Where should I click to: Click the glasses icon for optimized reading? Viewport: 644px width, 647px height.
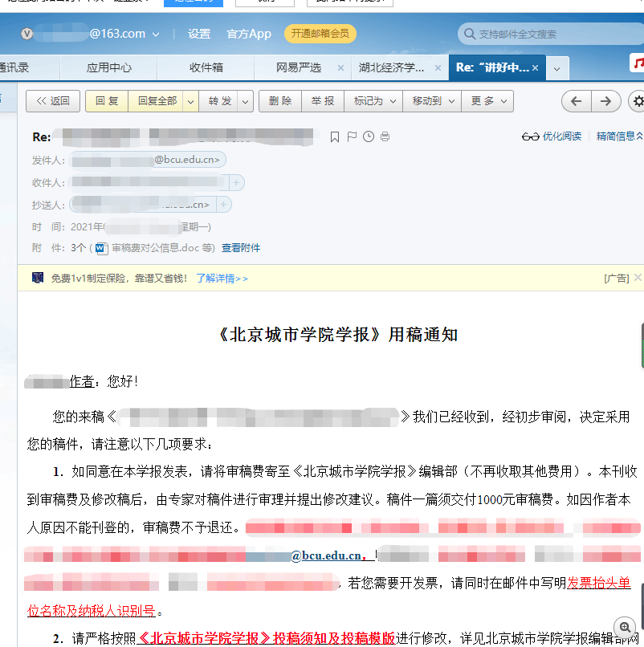(531, 136)
